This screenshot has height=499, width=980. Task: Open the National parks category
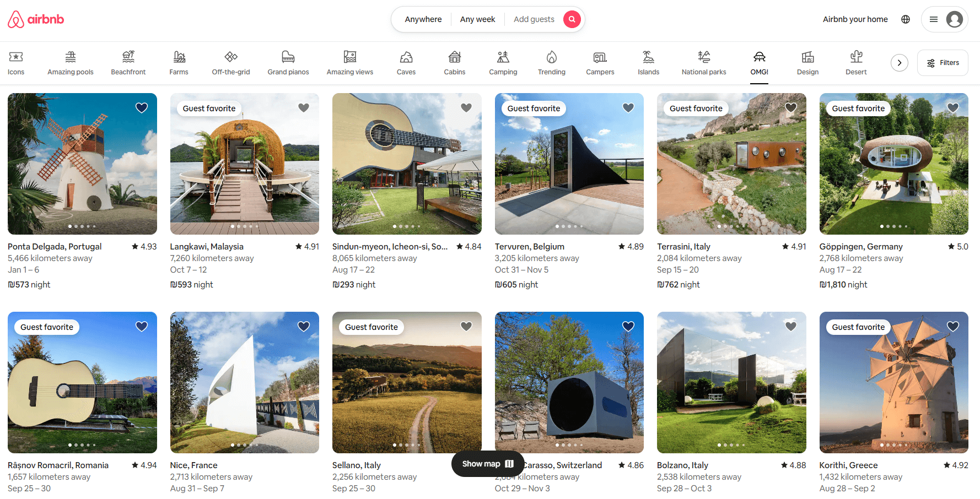coord(703,62)
